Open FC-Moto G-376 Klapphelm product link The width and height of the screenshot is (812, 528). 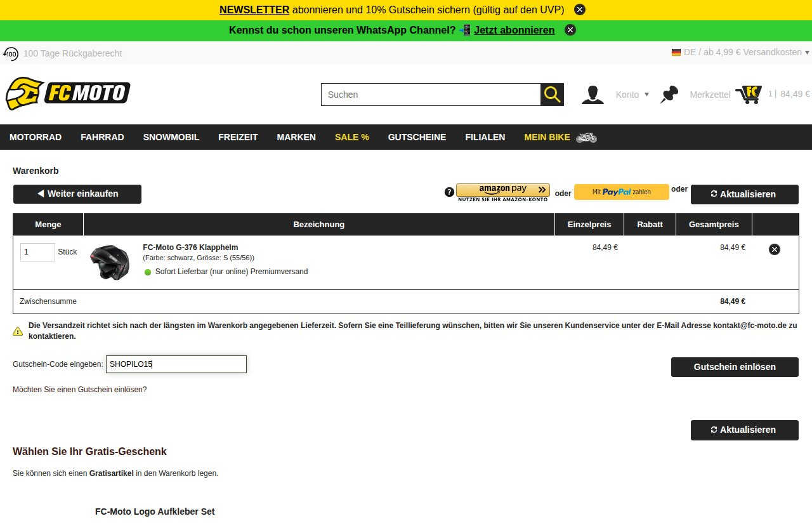(190, 247)
